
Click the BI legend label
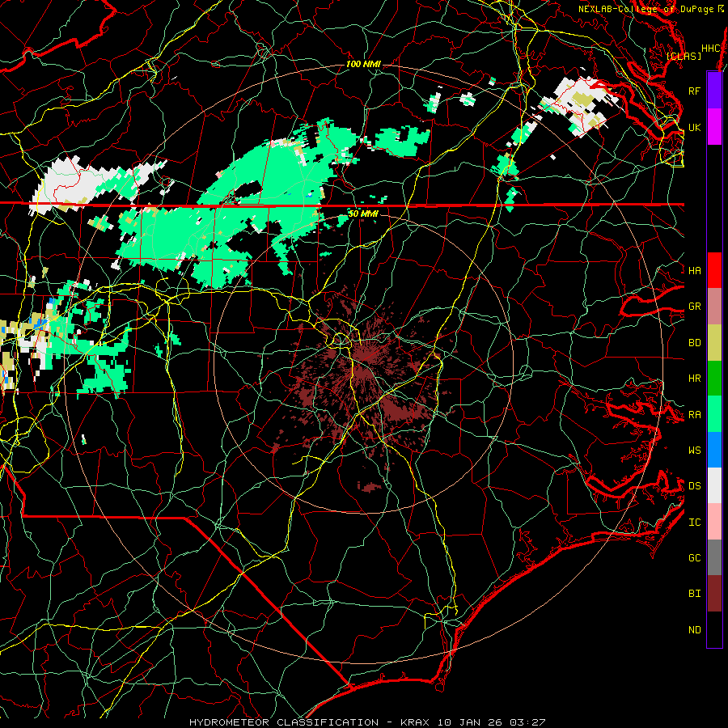point(694,594)
